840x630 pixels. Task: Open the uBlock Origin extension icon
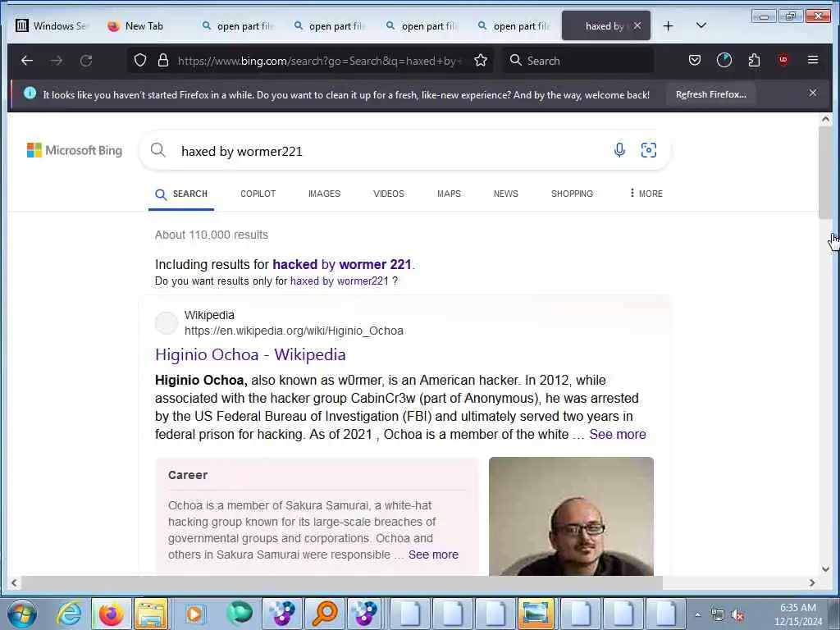(x=783, y=60)
